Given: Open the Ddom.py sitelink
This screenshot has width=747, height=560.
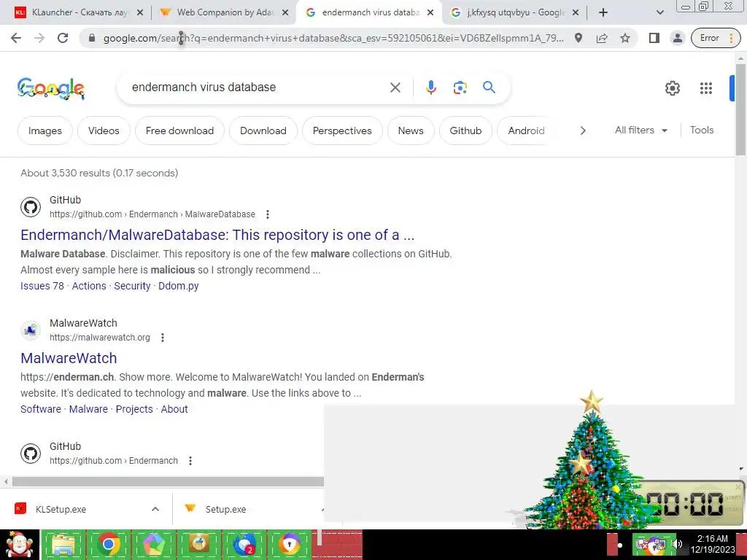Looking at the screenshot, I should pos(179,286).
